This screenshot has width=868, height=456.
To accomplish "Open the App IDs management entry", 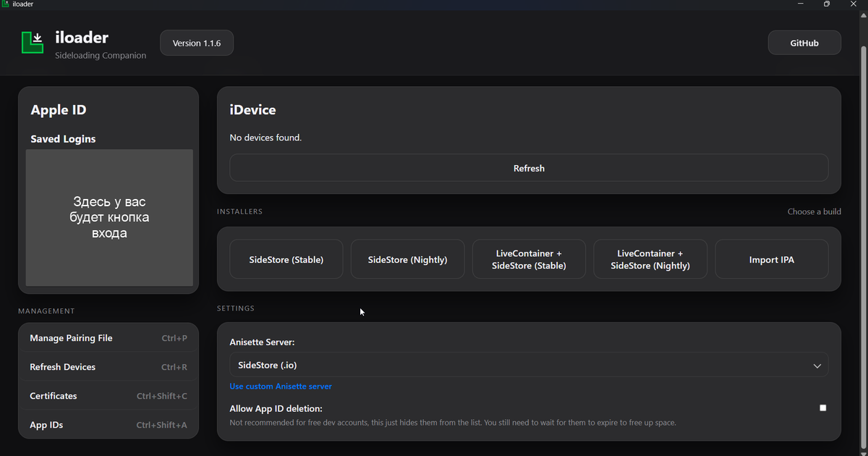I will point(109,425).
